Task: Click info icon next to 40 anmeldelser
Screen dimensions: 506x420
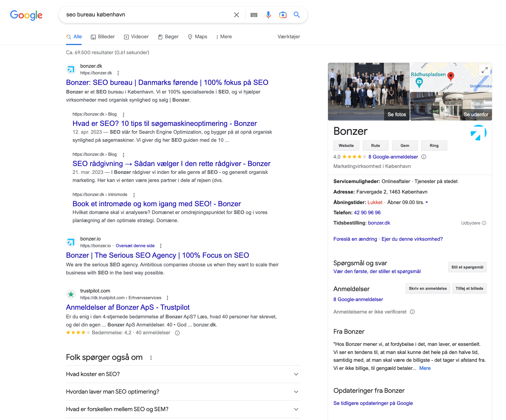Action: coord(177,333)
